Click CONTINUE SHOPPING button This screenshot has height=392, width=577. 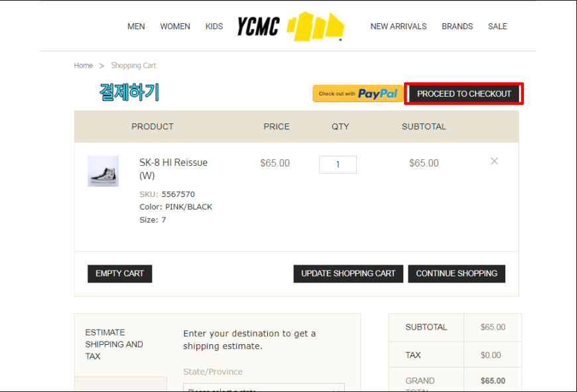coord(456,273)
